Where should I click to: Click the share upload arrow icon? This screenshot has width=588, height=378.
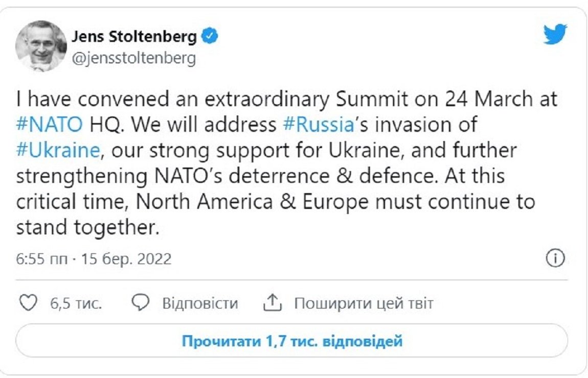pyautogui.click(x=273, y=303)
